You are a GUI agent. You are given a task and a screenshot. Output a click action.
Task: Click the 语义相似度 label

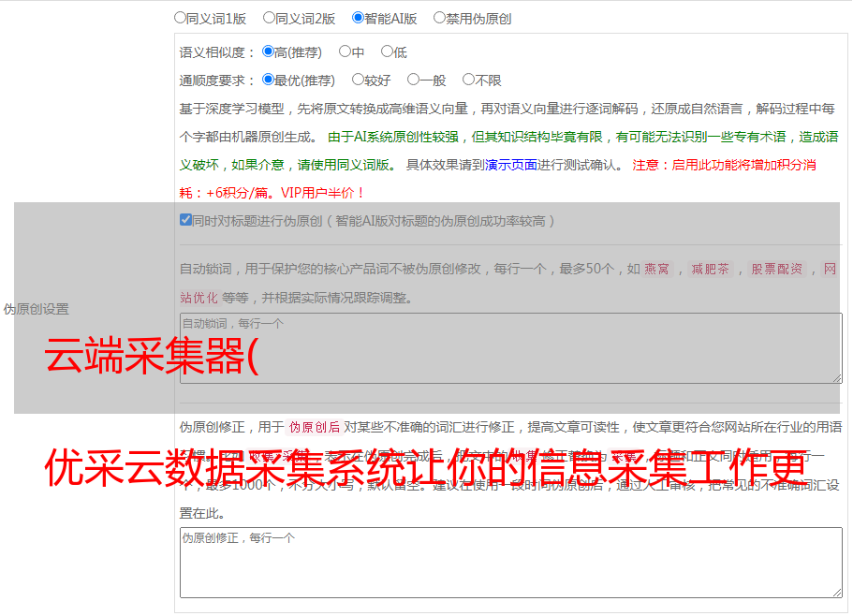[216, 52]
